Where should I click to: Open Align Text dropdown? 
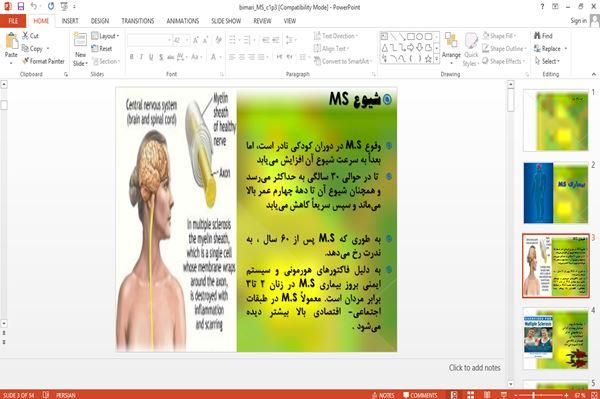331,49
